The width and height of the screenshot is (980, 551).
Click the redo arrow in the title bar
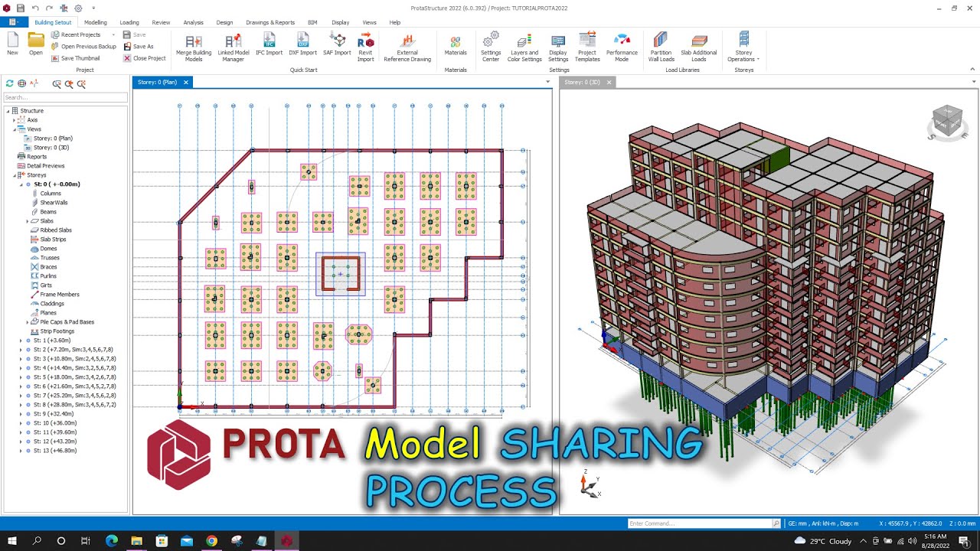[49, 8]
